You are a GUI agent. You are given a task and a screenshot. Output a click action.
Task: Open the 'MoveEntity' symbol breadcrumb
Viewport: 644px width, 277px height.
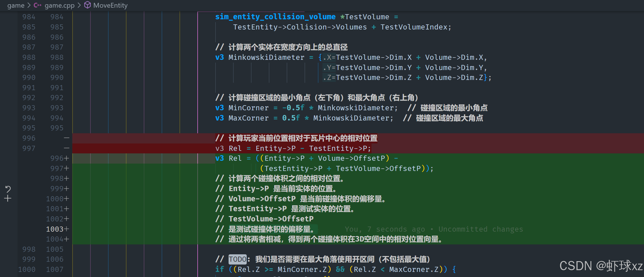[x=110, y=5]
